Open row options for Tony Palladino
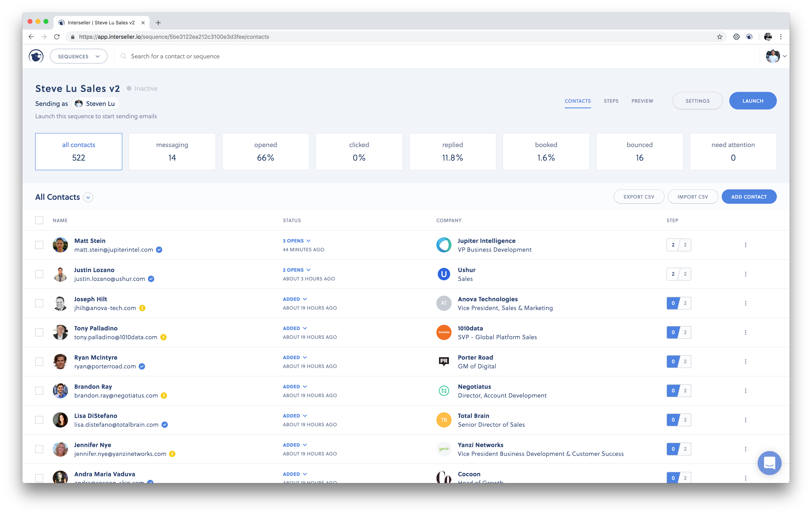Image resolution: width=812 pixels, height=515 pixels. click(745, 332)
